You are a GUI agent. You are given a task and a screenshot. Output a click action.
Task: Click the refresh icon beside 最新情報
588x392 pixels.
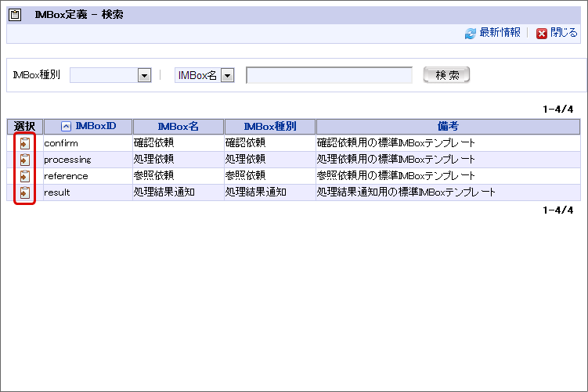pyautogui.click(x=470, y=34)
